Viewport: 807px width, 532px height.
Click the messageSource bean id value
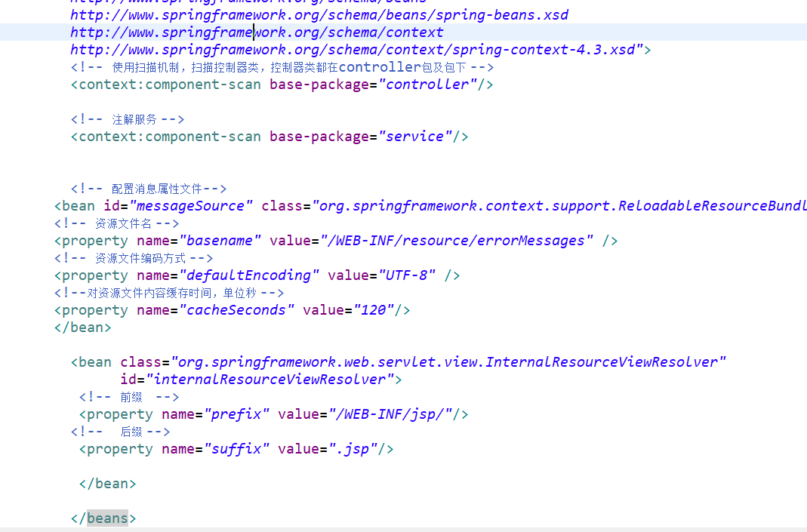tap(191, 206)
